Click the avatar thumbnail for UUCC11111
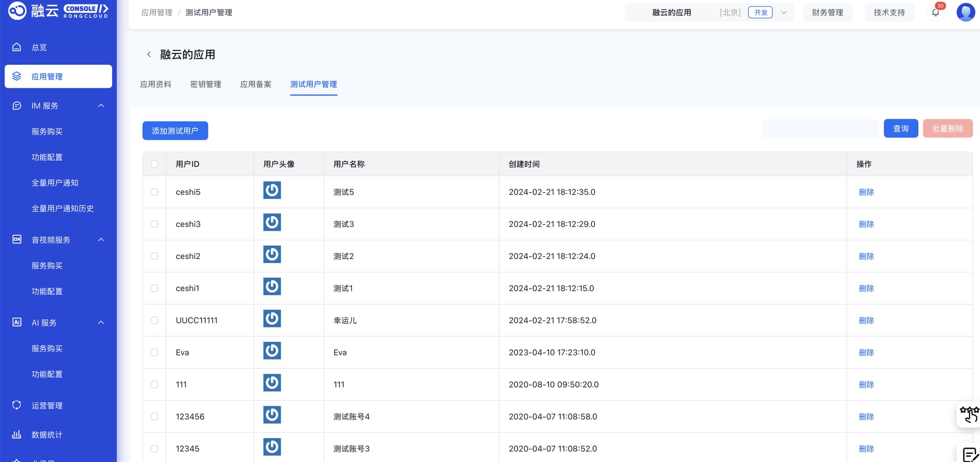Screen dimensions: 980x462 point(272,319)
